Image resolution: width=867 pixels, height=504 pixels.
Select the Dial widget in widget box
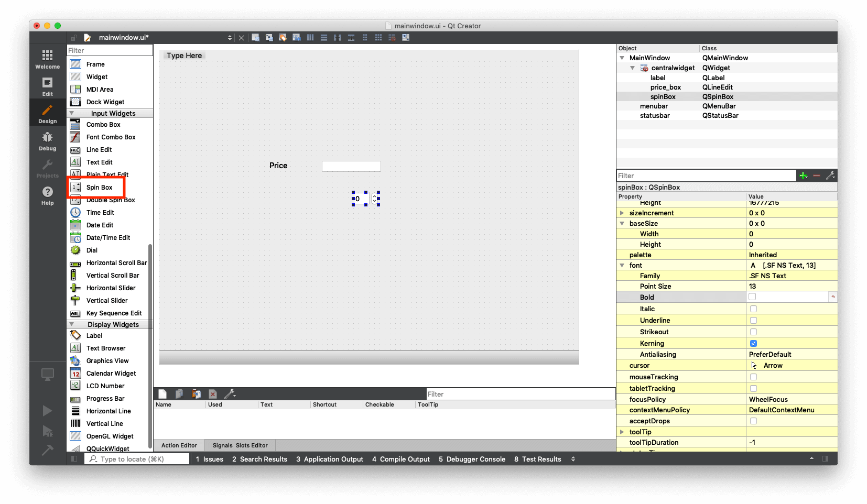pos(92,250)
